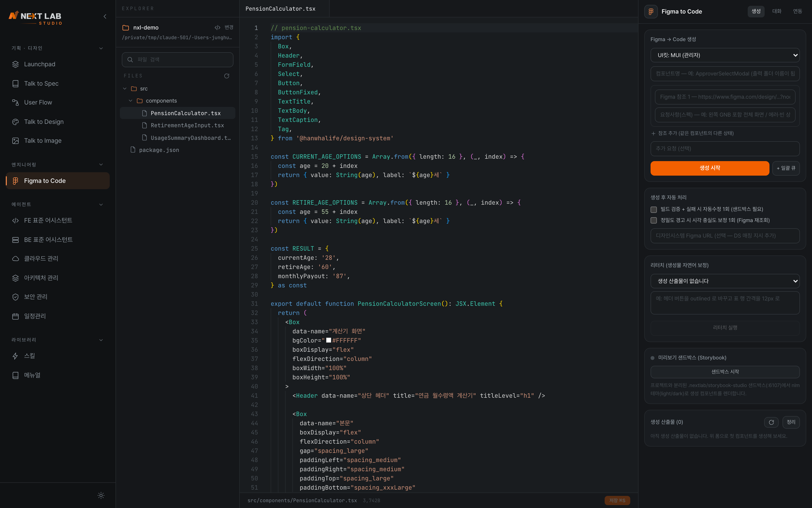Open the 생성 산출물이 없습니다 dropdown
This screenshot has width=812, height=508.
click(725, 281)
